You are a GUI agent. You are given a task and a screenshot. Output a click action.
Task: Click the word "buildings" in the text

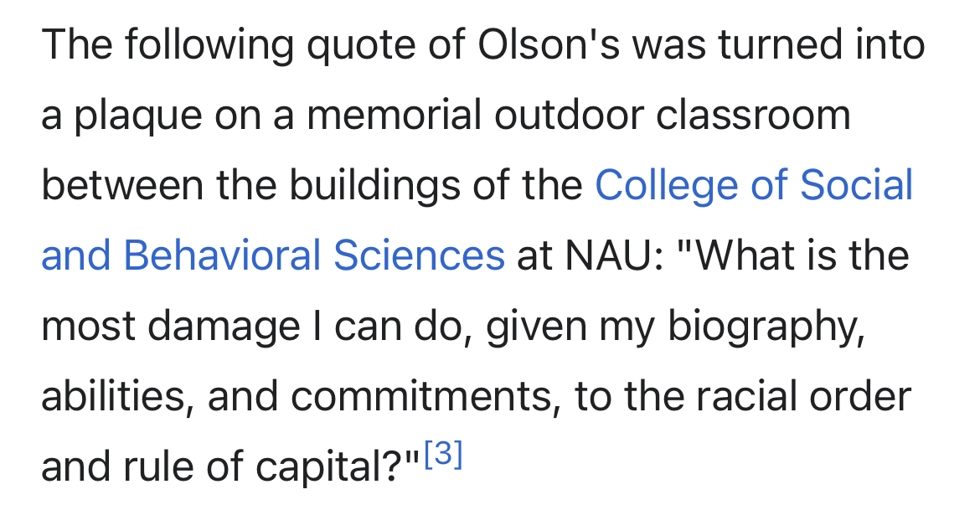coord(364,186)
